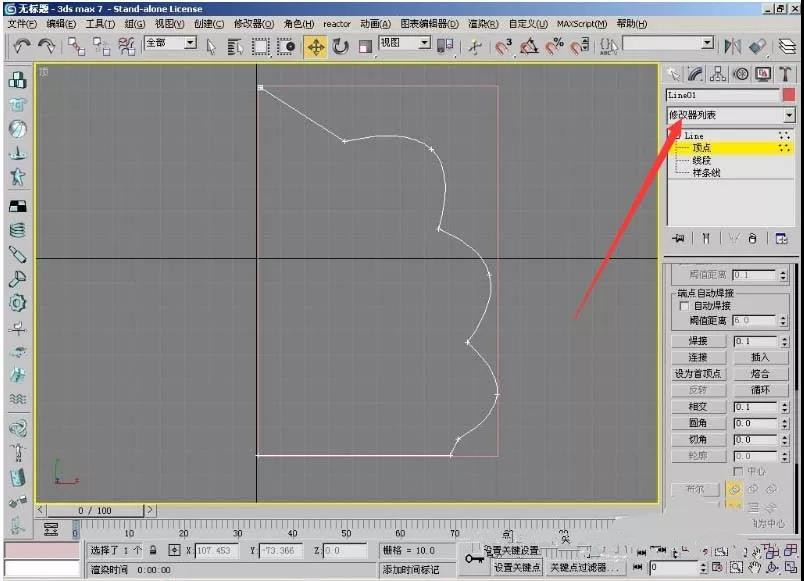Image resolution: width=804 pixels, height=581 pixels.
Task: Activate the Select and Move tool
Action: [315, 47]
